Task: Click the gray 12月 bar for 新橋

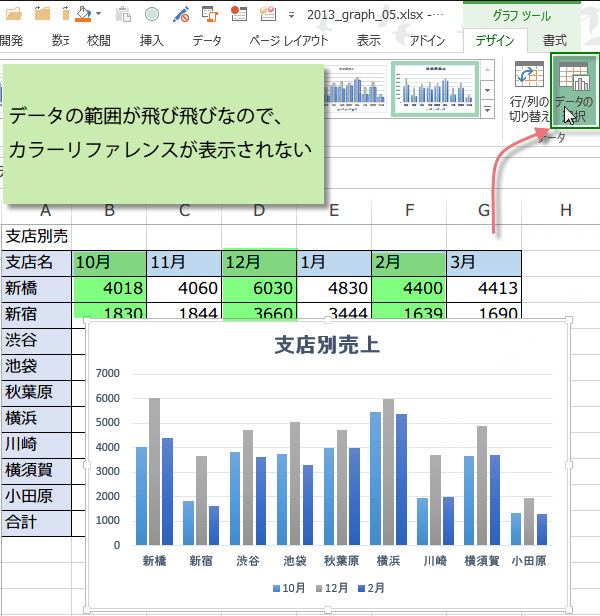Action: pos(154,471)
